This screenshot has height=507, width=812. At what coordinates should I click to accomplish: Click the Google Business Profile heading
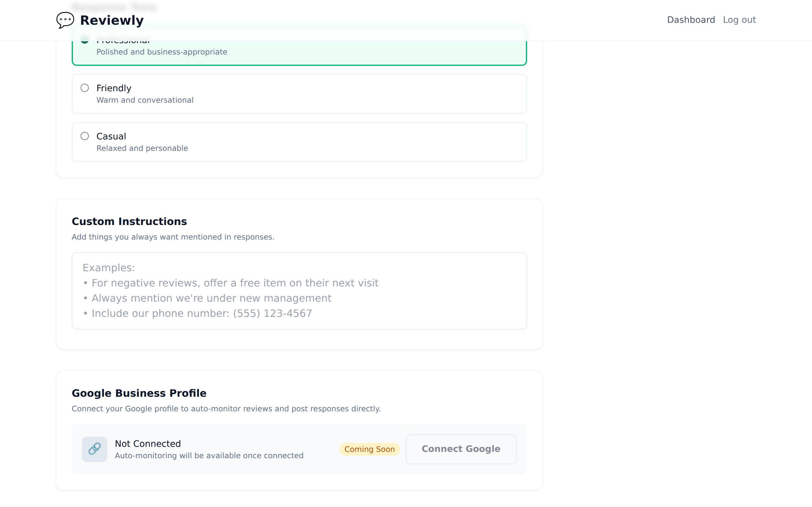click(139, 393)
